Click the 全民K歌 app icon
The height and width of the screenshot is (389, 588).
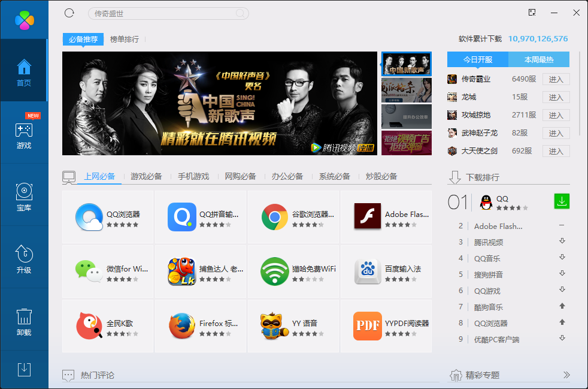[89, 326]
